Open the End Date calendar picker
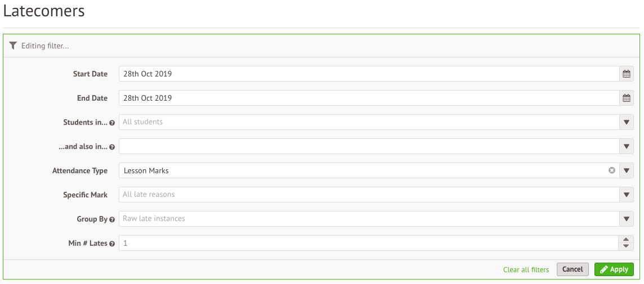 tap(626, 98)
